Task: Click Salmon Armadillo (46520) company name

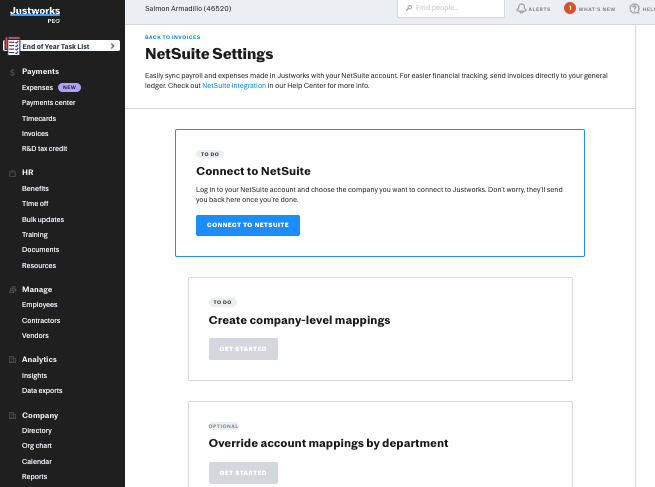Action: (188, 8)
